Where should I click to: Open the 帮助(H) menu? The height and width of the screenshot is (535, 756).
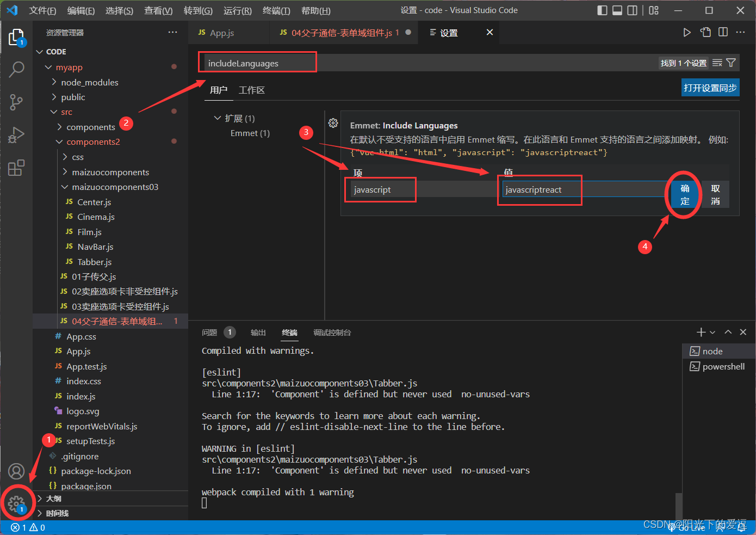[316, 10]
